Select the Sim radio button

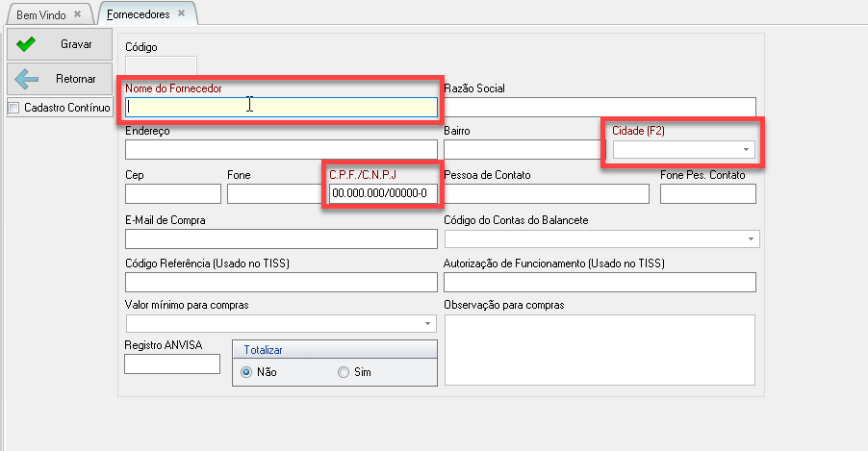(344, 371)
